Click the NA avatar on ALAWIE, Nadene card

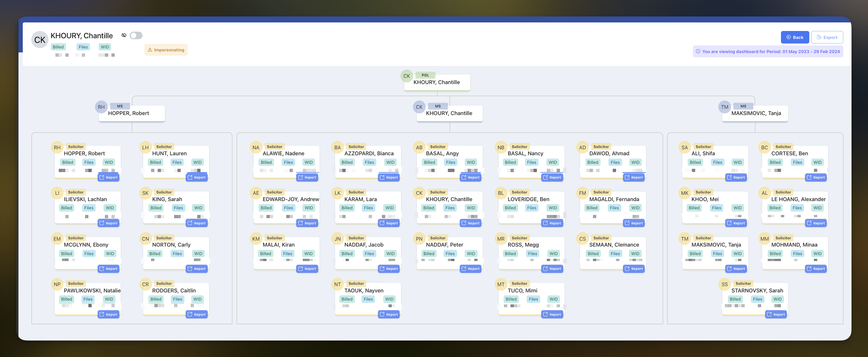pos(256,148)
